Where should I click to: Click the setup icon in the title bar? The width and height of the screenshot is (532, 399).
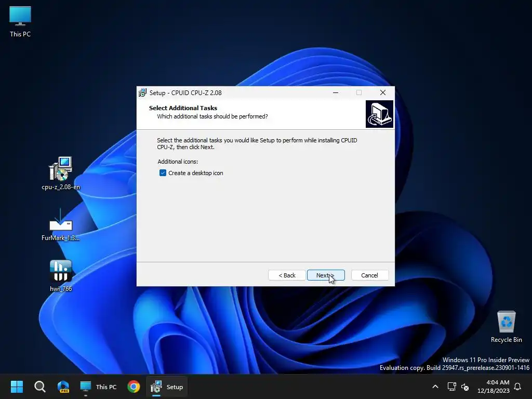click(142, 92)
